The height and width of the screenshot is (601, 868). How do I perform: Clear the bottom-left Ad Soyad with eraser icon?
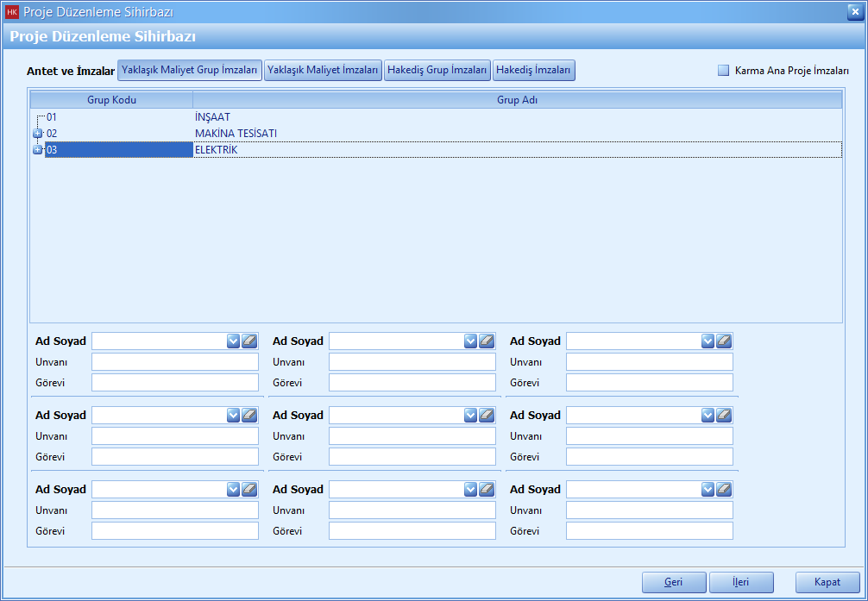click(249, 490)
